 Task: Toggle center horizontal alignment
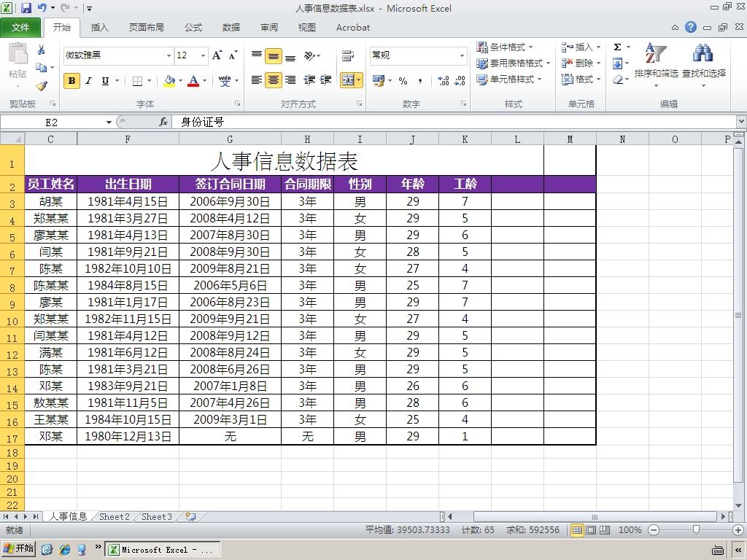(x=274, y=80)
